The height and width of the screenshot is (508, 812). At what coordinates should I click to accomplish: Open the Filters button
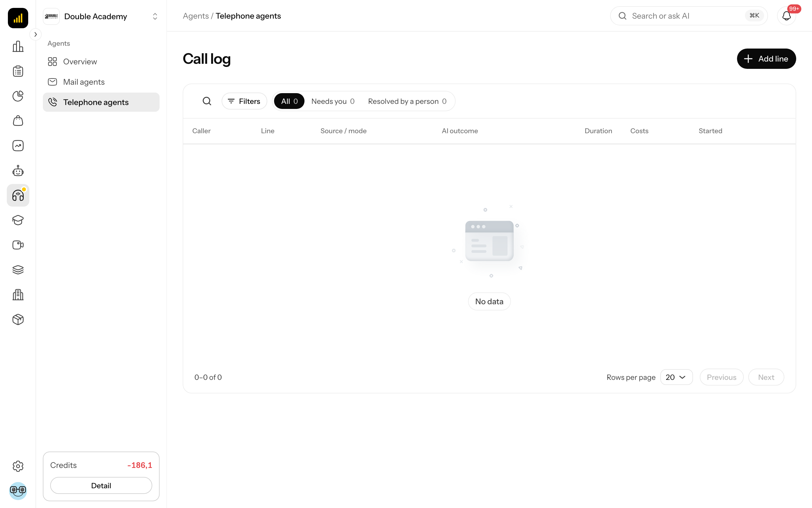[244, 101]
